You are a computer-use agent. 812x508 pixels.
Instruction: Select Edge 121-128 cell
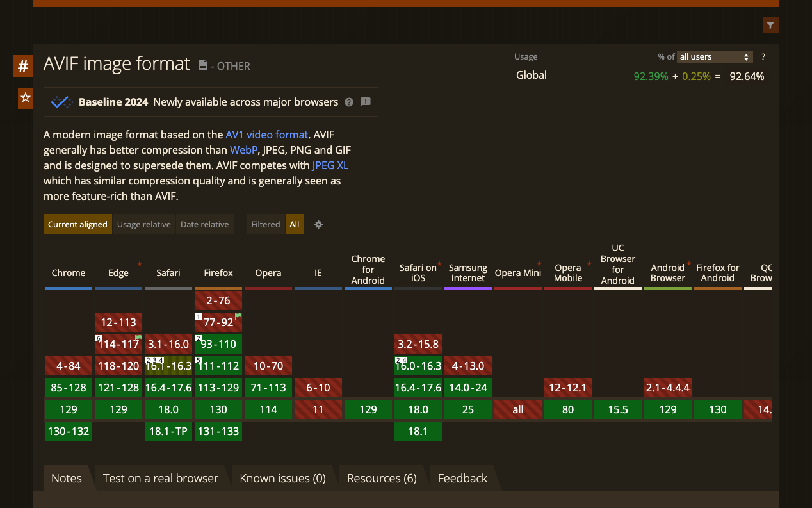[x=118, y=388]
